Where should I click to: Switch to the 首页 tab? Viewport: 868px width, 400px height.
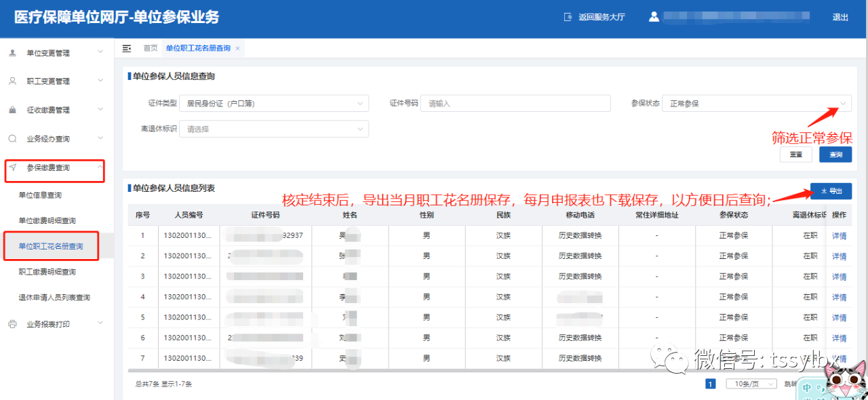click(150, 48)
